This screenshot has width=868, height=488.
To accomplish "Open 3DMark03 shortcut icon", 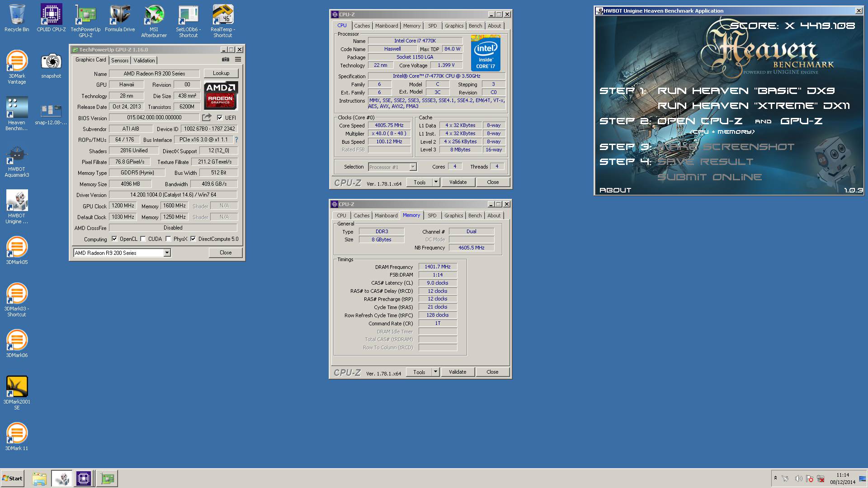I will tap(17, 300).
